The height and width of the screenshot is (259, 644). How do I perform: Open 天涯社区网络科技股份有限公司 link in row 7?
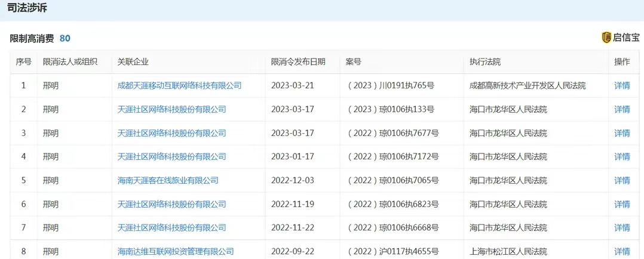click(x=171, y=228)
